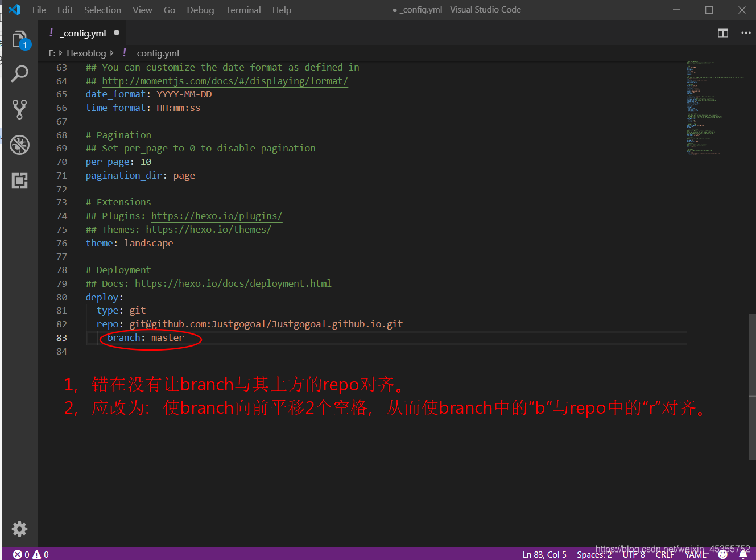This screenshot has height=560, width=756.
Task: Open the Terminal menu
Action: coord(243,10)
